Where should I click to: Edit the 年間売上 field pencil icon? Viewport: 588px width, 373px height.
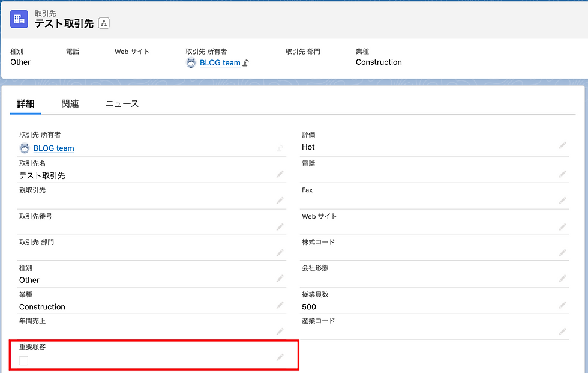click(x=280, y=332)
